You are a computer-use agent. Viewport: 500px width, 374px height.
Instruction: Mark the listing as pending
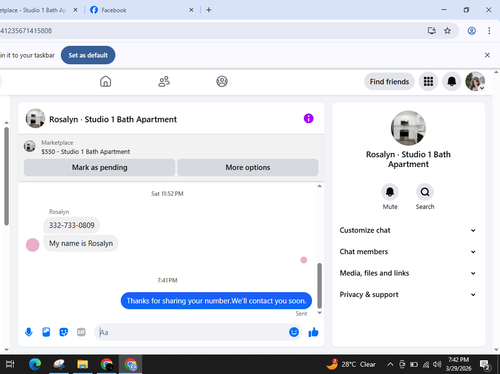[99, 167]
